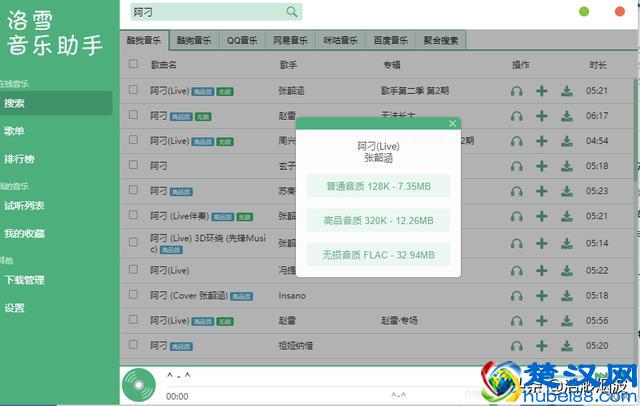The height and width of the screenshot is (406, 640).
Task: Check the first 阿刁(Live) 张韶涵 row
Action: point(133,89)
